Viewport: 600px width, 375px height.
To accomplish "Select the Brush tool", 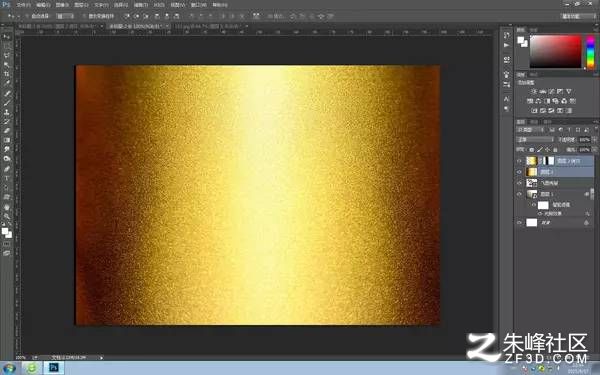I will 7,103.
